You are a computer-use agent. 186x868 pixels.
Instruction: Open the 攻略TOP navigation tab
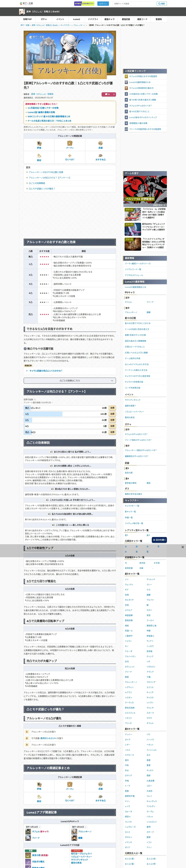tap(27, 19)
